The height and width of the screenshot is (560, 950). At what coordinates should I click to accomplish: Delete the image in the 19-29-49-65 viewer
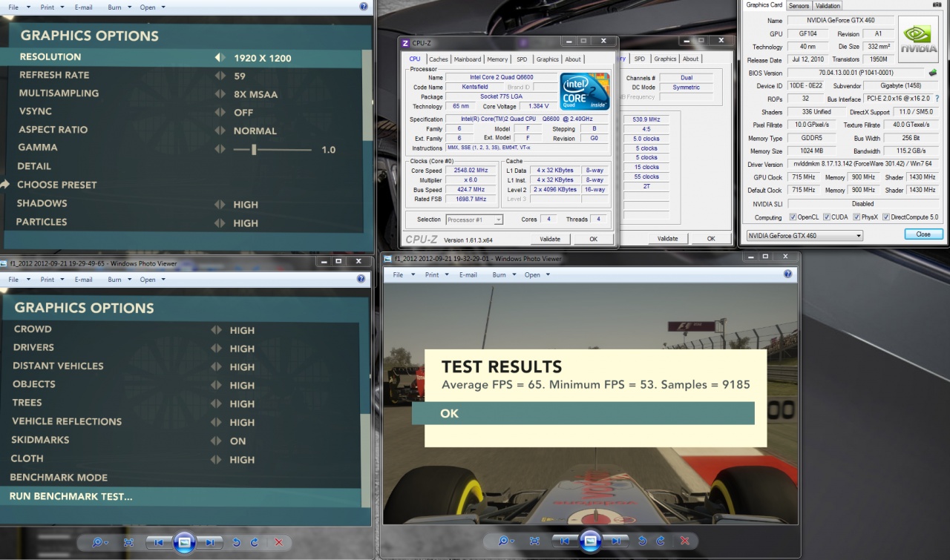279,542
